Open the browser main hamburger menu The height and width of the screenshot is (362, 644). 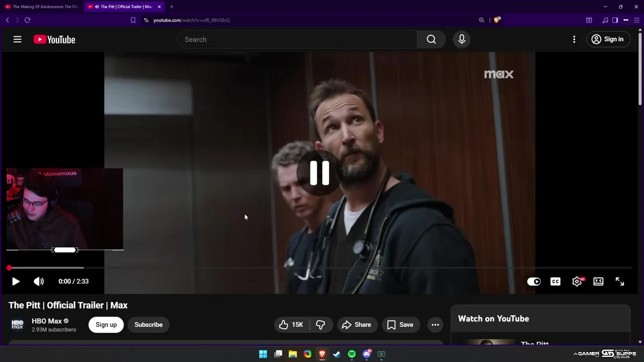(x=636, y=20)
